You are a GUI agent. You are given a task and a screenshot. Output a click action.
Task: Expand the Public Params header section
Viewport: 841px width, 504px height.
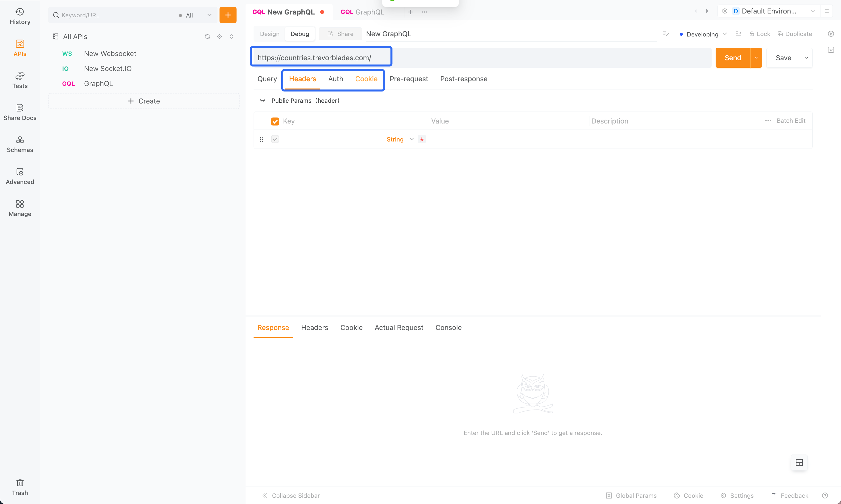(263, 100)
